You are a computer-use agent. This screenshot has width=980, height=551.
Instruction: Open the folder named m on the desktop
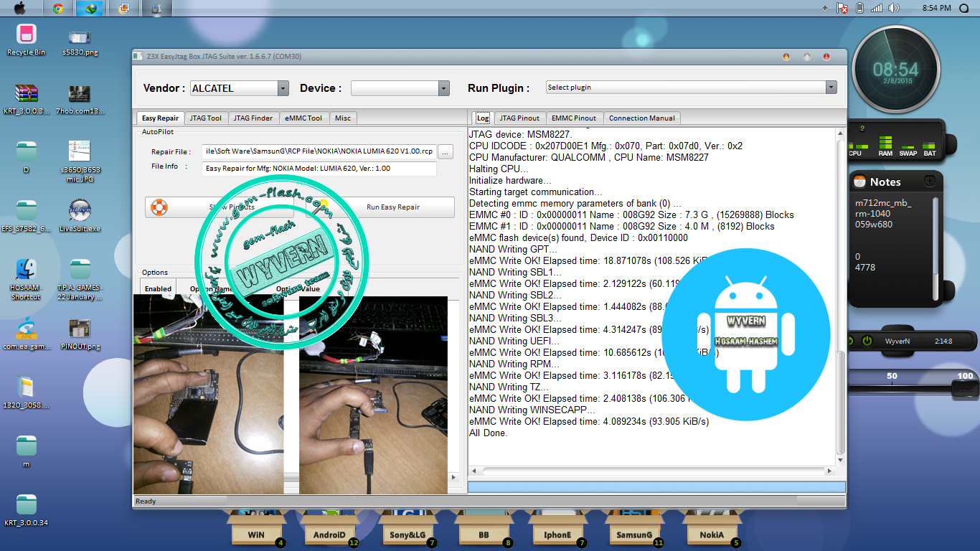coord(27,451)
